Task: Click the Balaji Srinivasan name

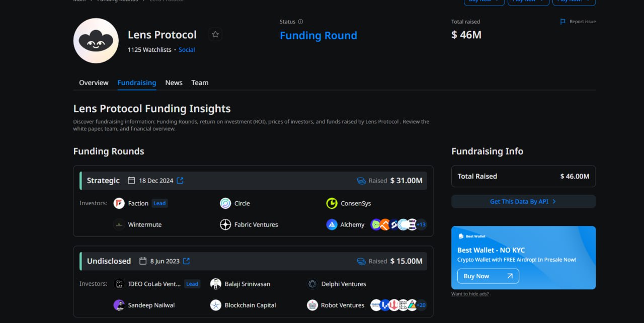Action: point(248,284)
